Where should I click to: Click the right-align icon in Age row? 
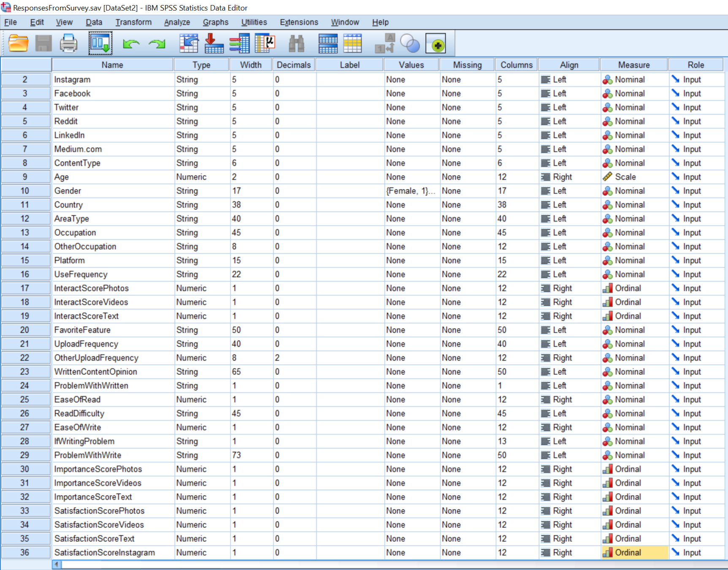pyautogui.click(x=546, y=177)
